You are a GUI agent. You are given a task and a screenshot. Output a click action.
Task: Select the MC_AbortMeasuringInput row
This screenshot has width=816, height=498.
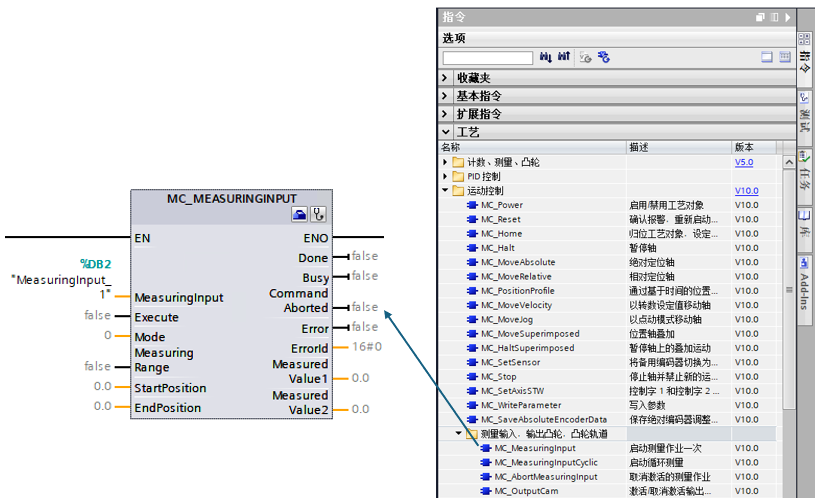(x=607, y=477)
